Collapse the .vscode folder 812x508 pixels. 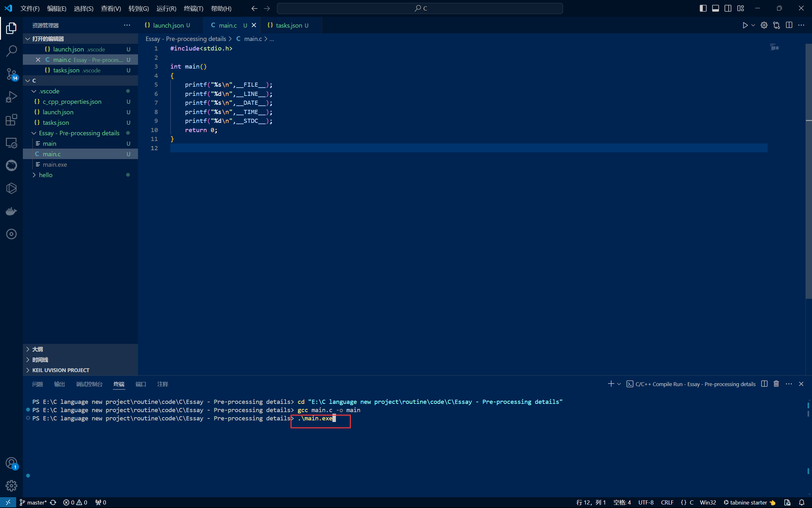(x=80, y=91)
